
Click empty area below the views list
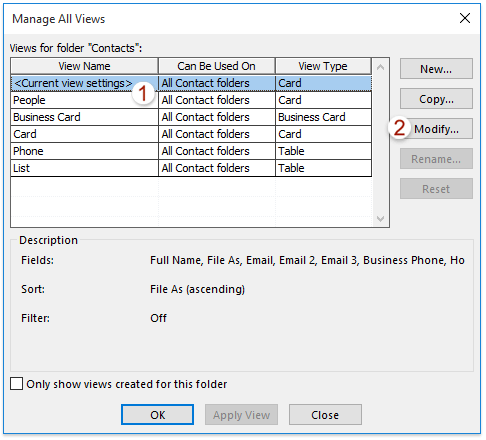191,202
